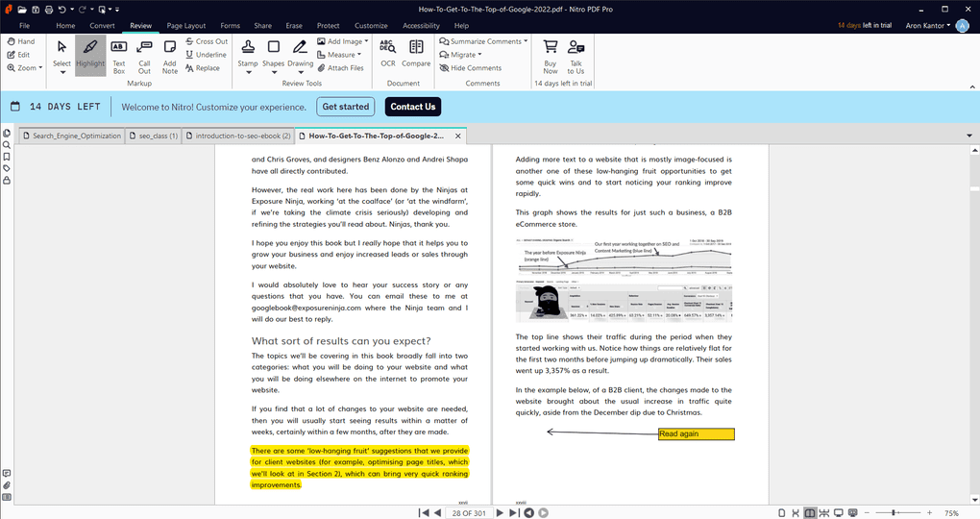This screenshot has width=980, height=519.
Task: Go to the next page
Action: (x=500, y=512)
